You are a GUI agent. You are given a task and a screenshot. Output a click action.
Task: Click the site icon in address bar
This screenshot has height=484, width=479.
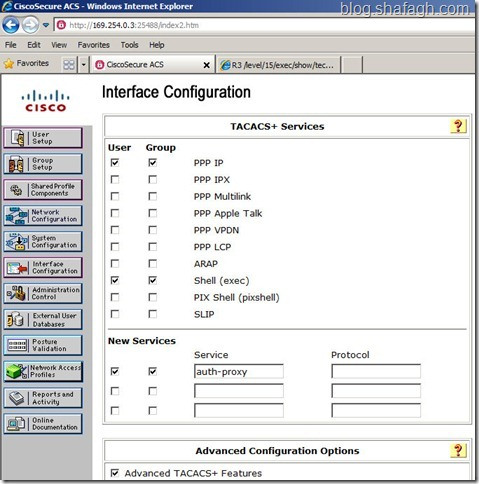coord(61,25)
